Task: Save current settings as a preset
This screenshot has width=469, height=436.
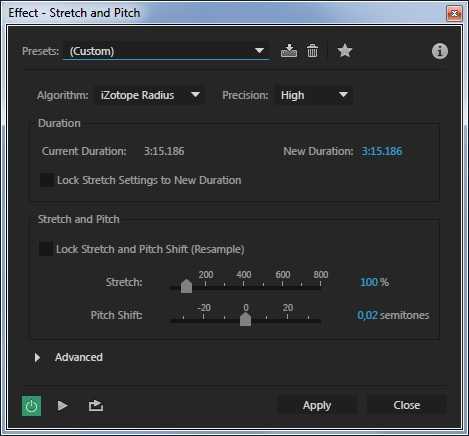Action: coord(289,51)
